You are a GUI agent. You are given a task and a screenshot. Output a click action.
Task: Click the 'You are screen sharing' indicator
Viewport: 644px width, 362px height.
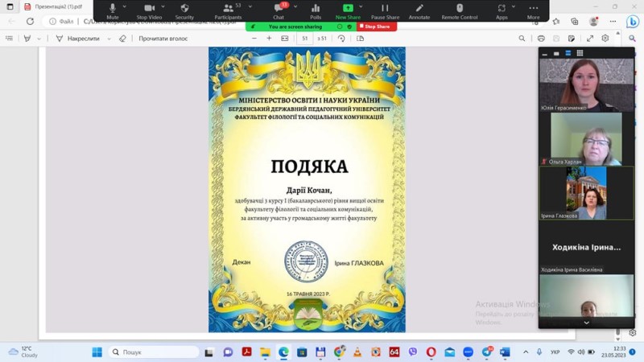point(295,27)
